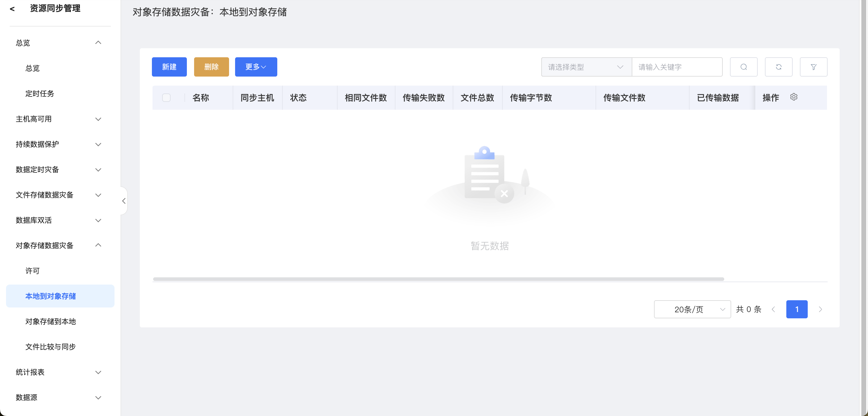Expand the 数据库双活 menu group
868x416 pixels.
coord(58,220)
